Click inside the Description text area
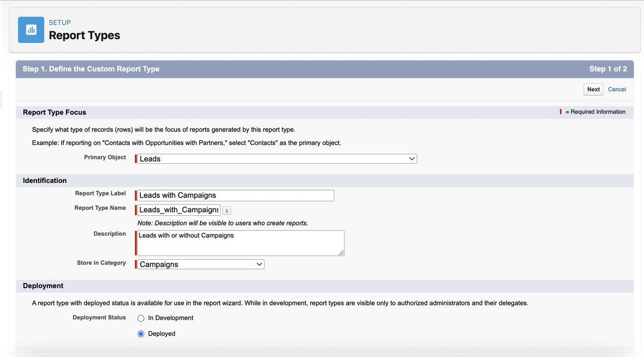Viewport: 644px width, 357px height. point(239,243)
